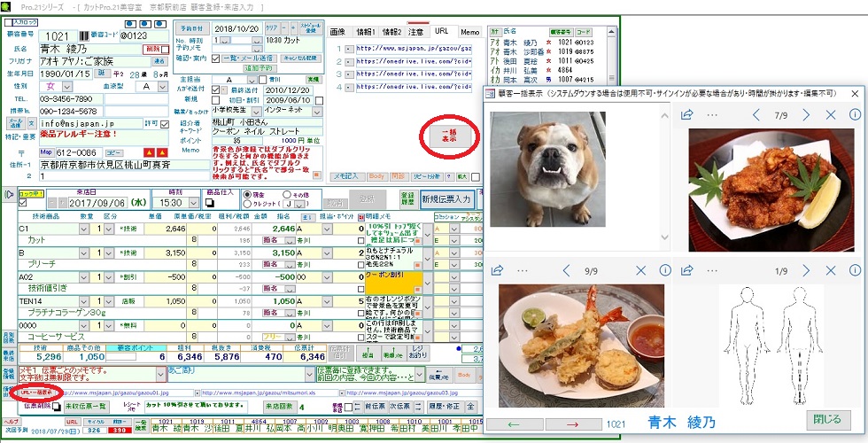Show info for the 7/9 image

(x=855, y=114)
